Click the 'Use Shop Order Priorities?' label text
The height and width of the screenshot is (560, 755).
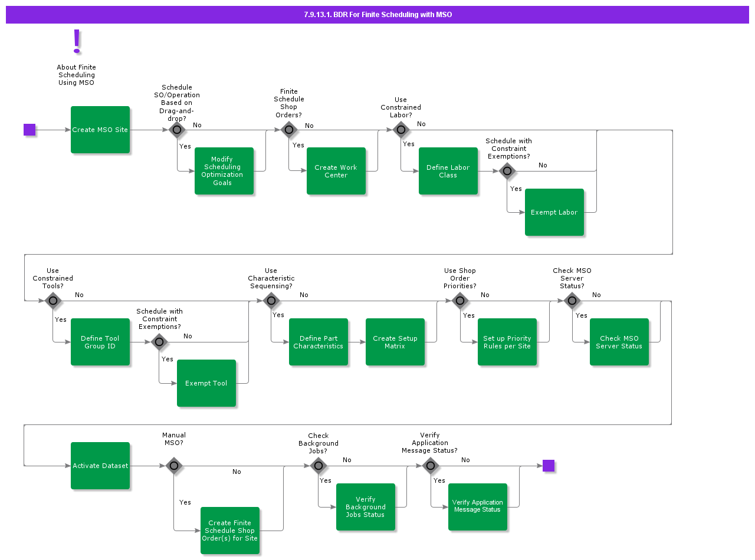click(x=460, y=278)
